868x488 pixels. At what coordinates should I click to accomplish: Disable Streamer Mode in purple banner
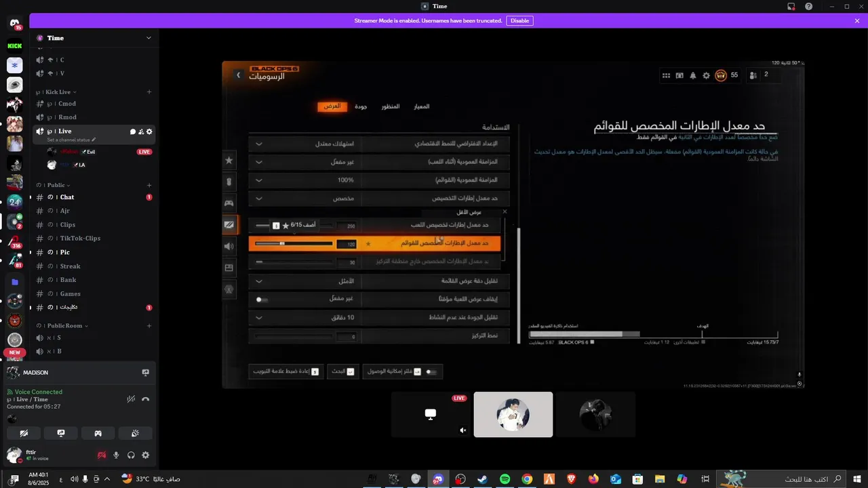tap(519, 20)
